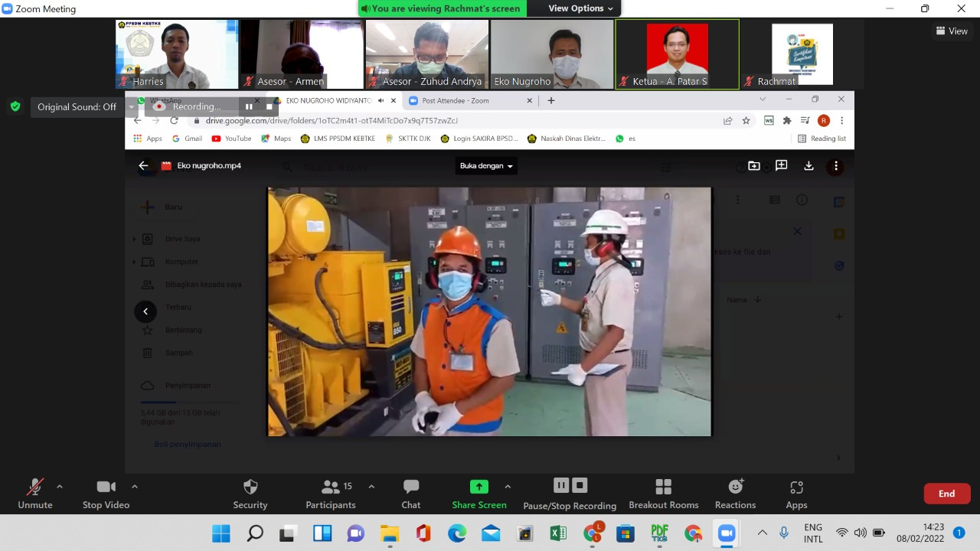Expand video options arrow beside Stop Video
The image size is (980, 551).
click(135, 486)
